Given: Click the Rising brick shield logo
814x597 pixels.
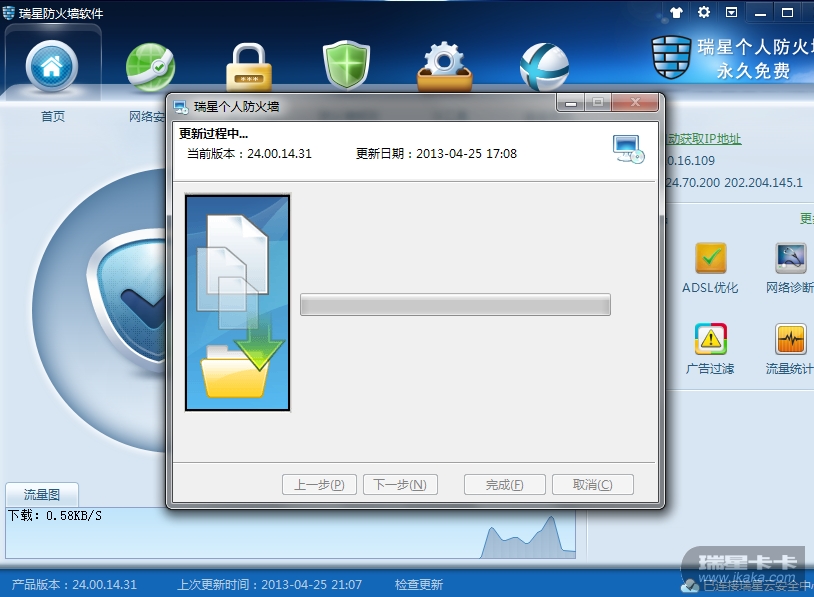Looking at the screenshot, I should point(671,57).
